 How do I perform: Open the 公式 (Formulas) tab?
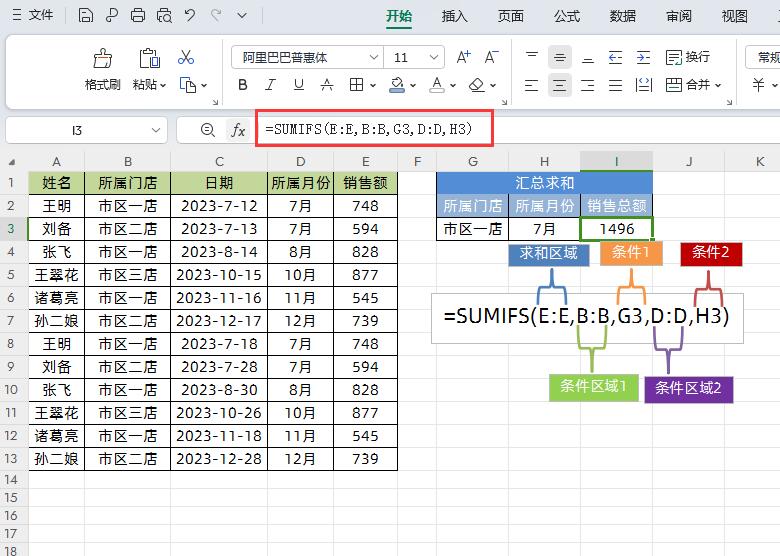point(567,16)
